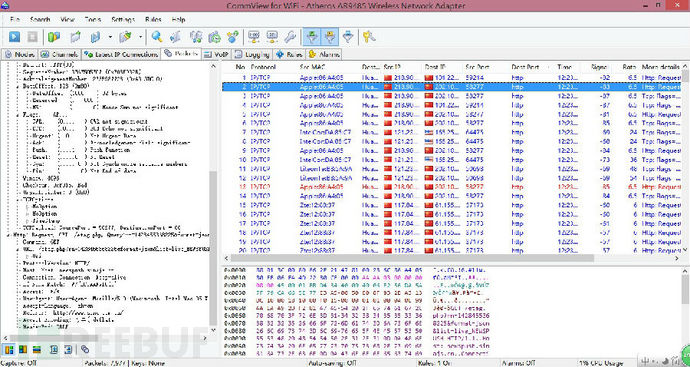The width and height of the screenshot is (690, 367).
Task: Click the packet list horizontal scrollbar
Action: pyautogui.click(x=412, y=258)
